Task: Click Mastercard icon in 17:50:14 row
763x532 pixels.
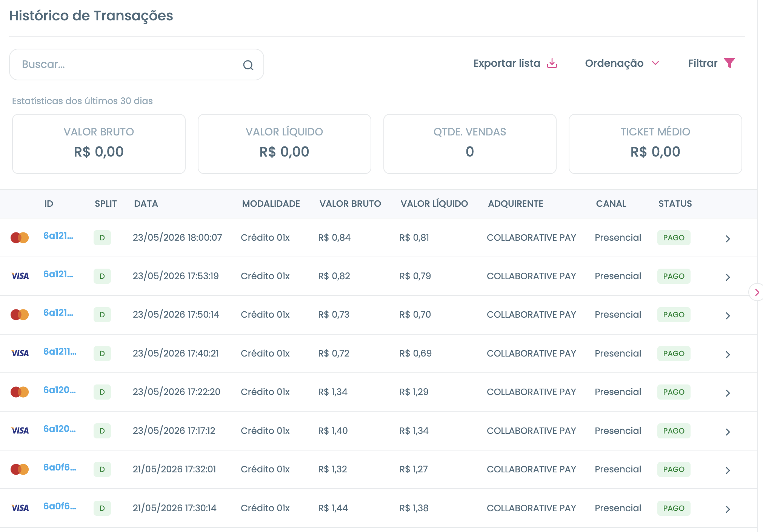Action: [x=20, y=315]
